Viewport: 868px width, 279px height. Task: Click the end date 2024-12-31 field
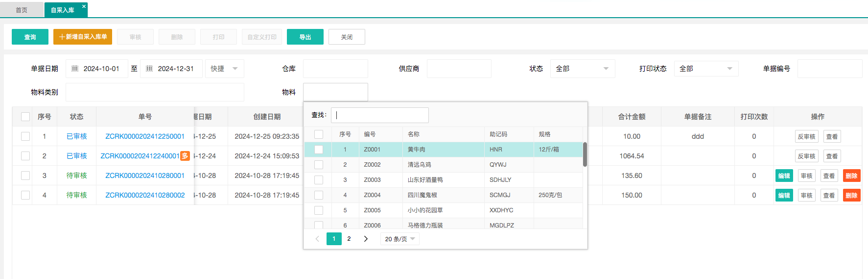point(171,69)
